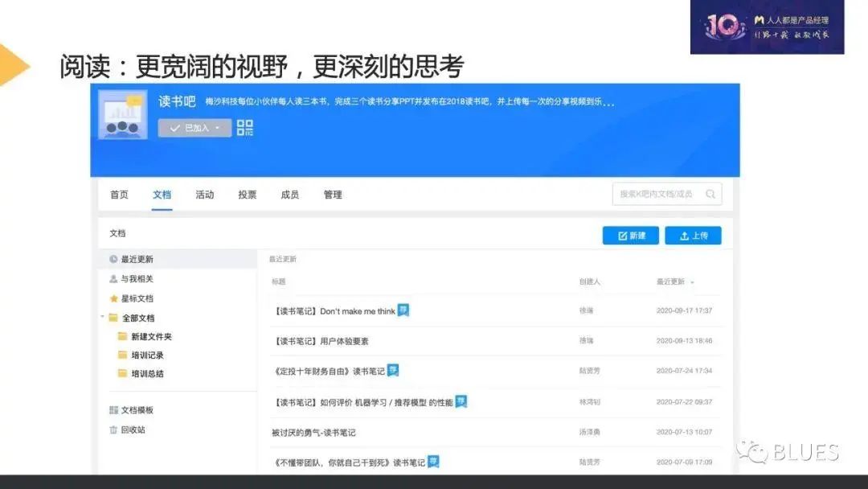
Task: Click the badge icon after Don't make me think
Action: 403,310
